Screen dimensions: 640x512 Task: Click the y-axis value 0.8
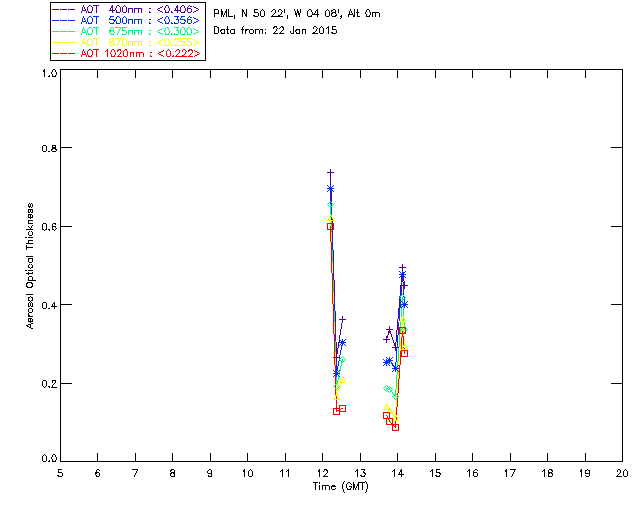[x=49, y=148]
